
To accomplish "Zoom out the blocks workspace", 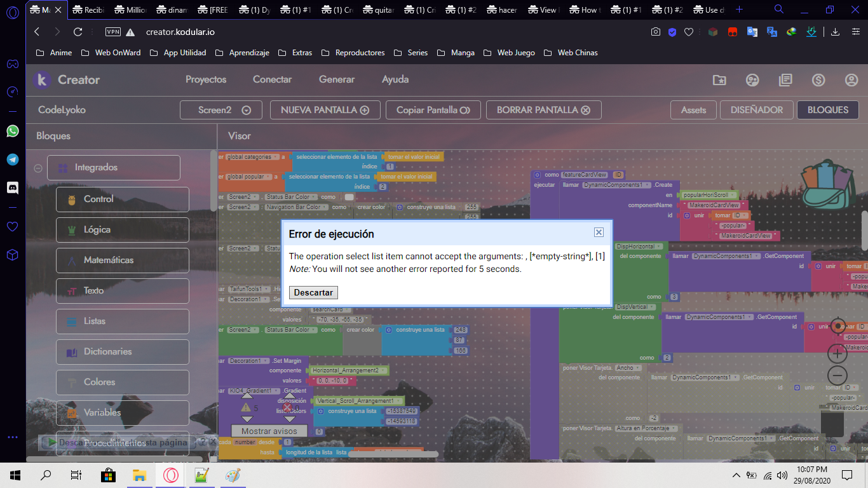I will click(837, 375).
